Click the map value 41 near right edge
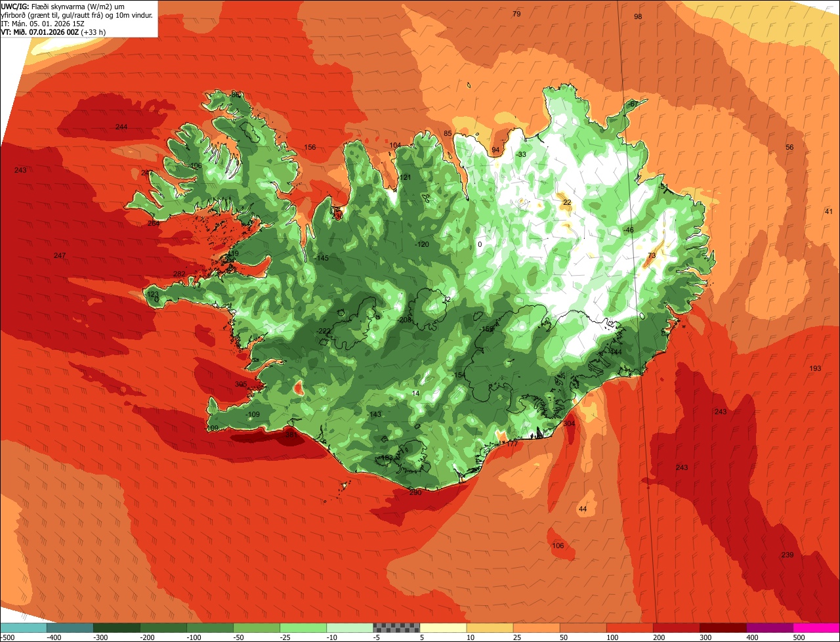Viewport: 840px width, 642px height. tap(829, 211)
